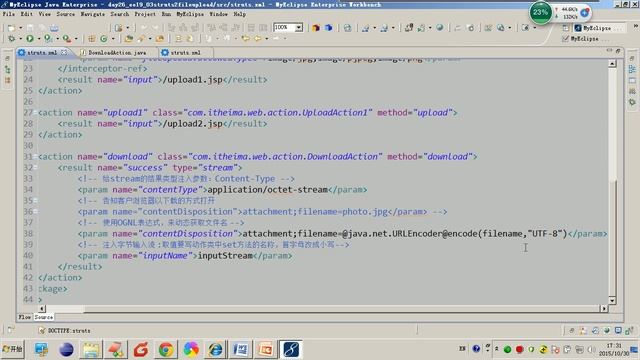Open the Window menu

click(218, 14)
